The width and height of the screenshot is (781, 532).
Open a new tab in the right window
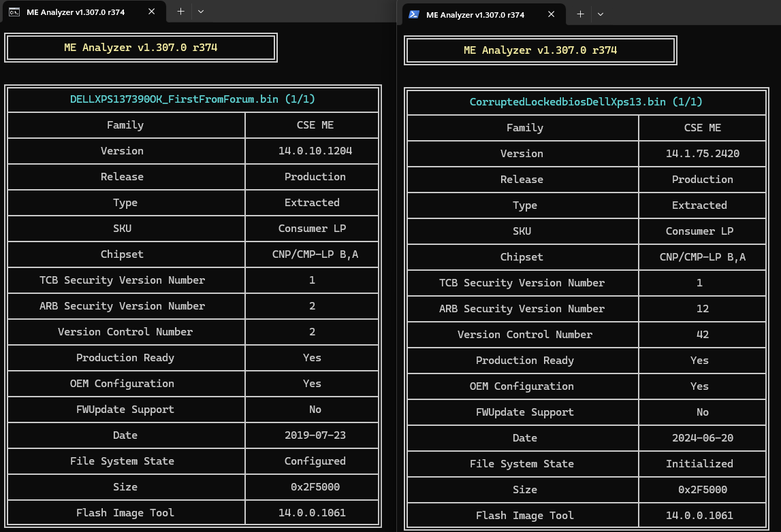[x=580, y=14]
